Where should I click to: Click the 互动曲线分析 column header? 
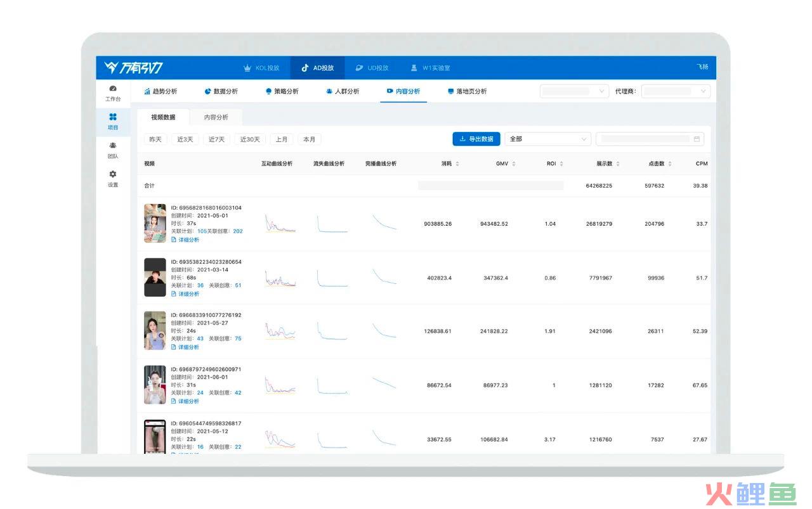pos(277,164)
